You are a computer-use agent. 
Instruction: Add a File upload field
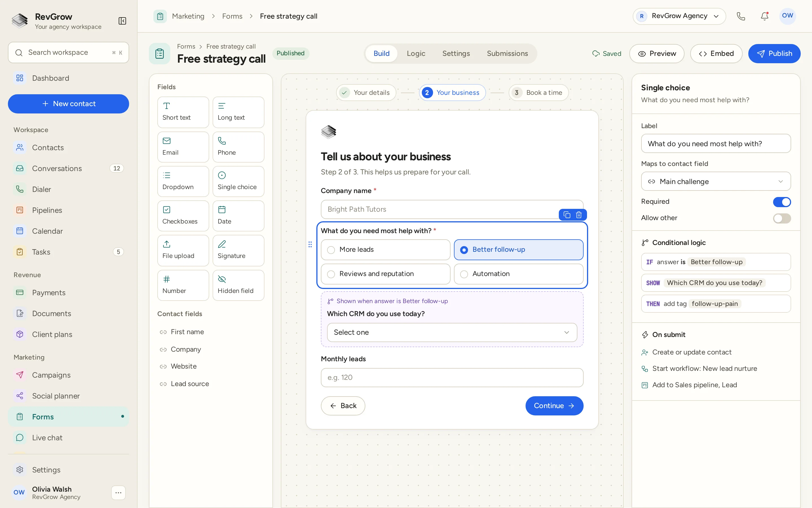[x=183, y=250]
